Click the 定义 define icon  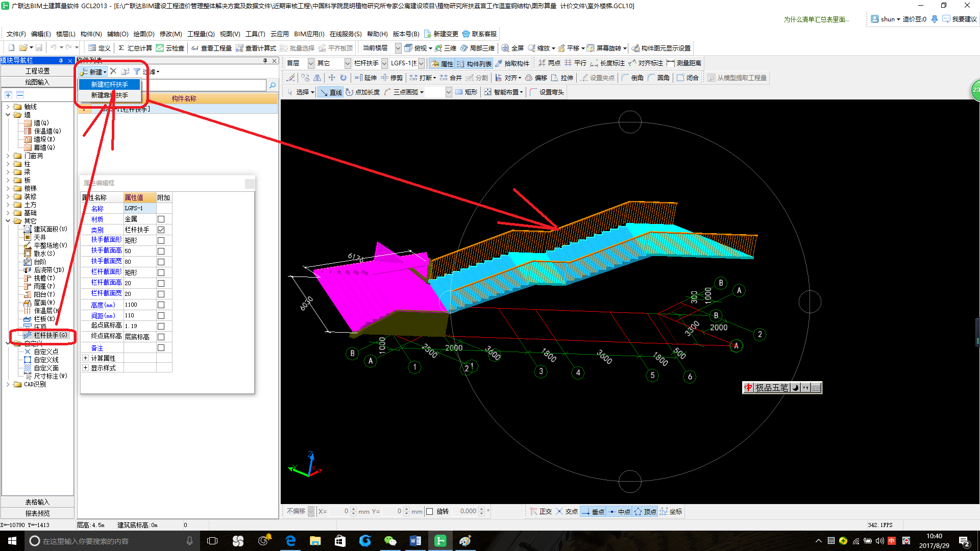(x=99, y=48)
